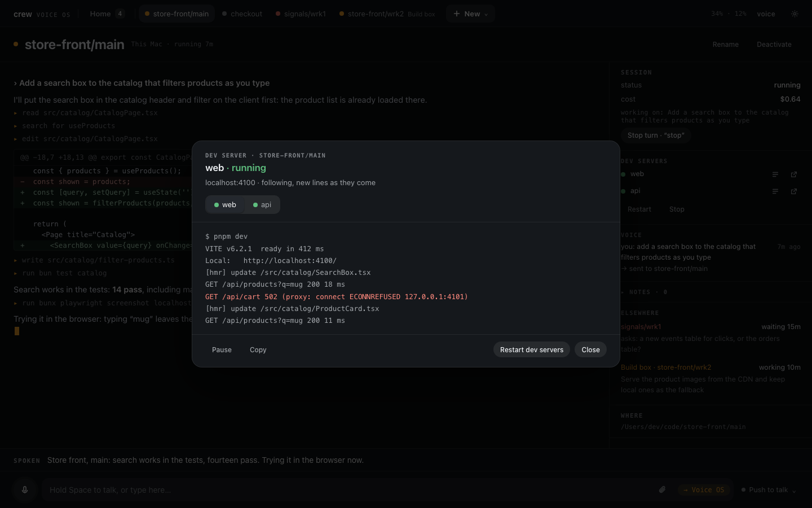Open api dev server via external-link icon

click(794, 191)
